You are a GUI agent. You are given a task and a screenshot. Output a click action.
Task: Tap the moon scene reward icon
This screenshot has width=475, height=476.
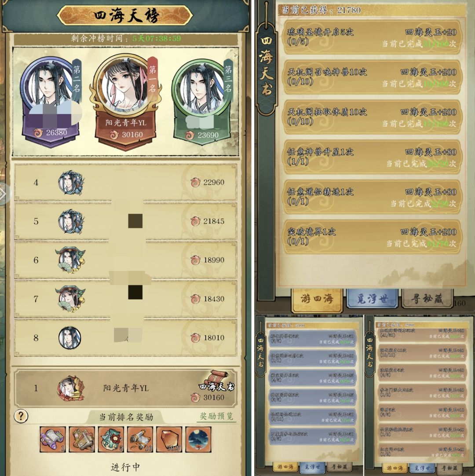(x=198, y=439)
